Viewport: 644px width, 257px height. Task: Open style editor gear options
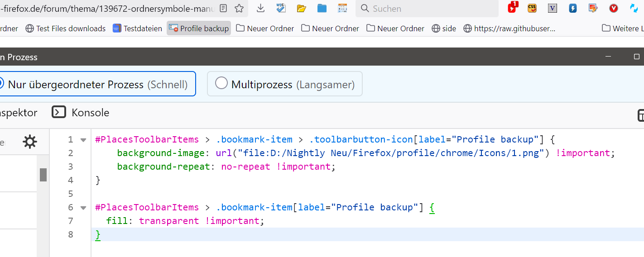pyautogui.click(x=30, y=142)
